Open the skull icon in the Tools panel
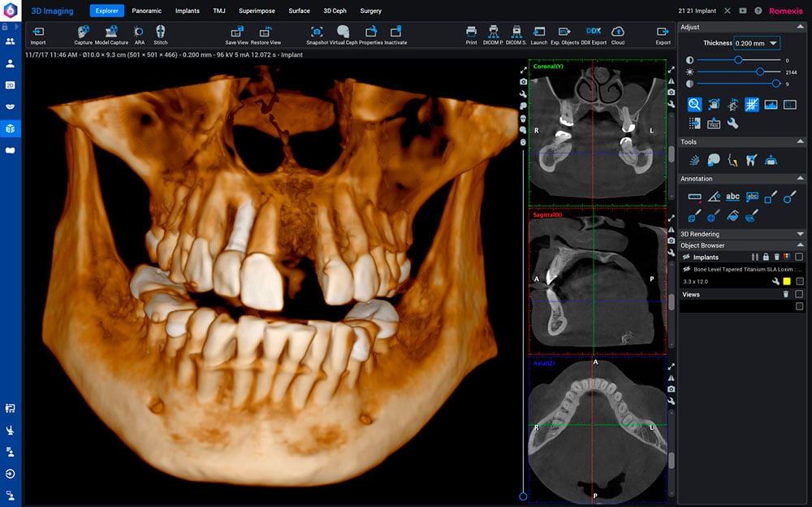 tap(714, 160)
